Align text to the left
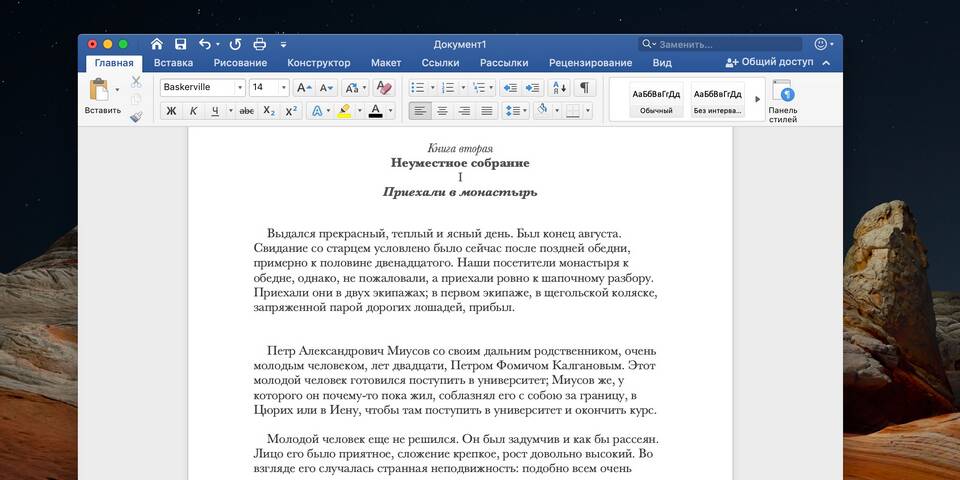 point(420,111)
